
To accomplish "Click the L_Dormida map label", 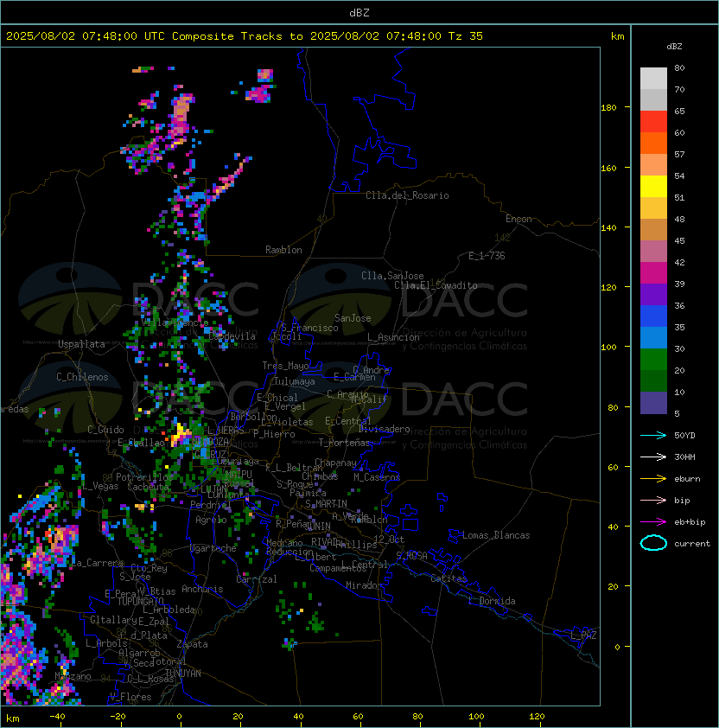I will (492, 601).
